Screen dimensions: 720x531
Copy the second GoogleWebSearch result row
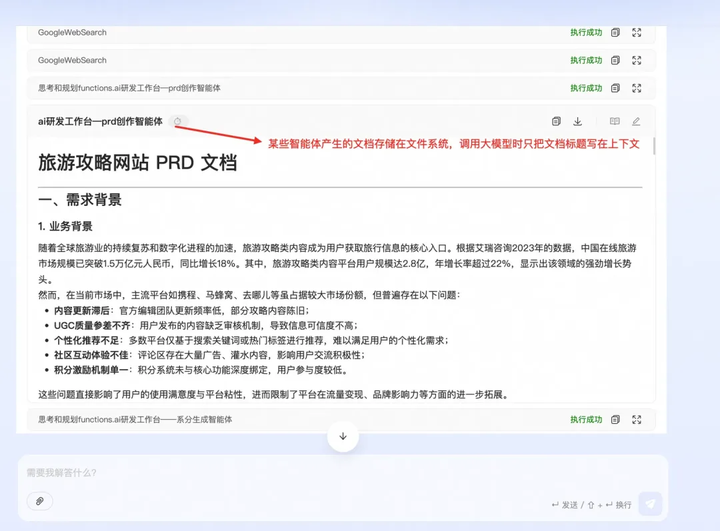coord(615,60)
